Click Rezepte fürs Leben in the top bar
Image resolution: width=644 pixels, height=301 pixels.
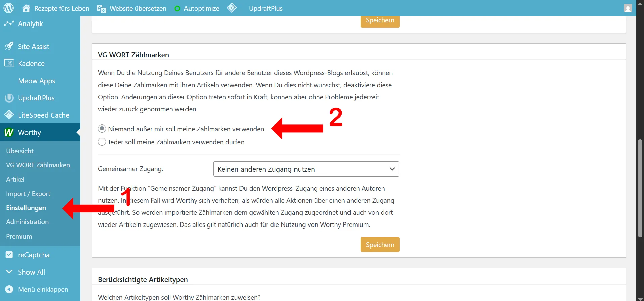[x=62, y=8]
